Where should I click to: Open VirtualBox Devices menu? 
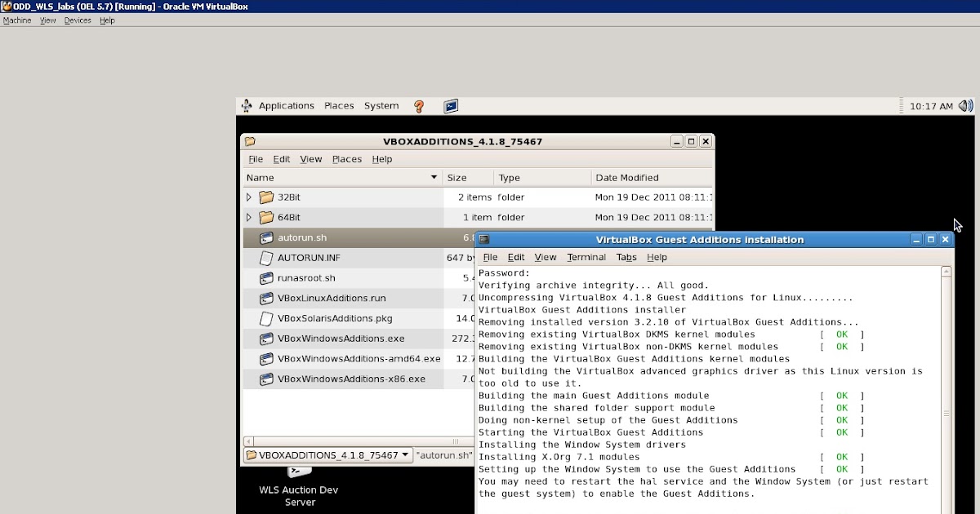point(78,20)
